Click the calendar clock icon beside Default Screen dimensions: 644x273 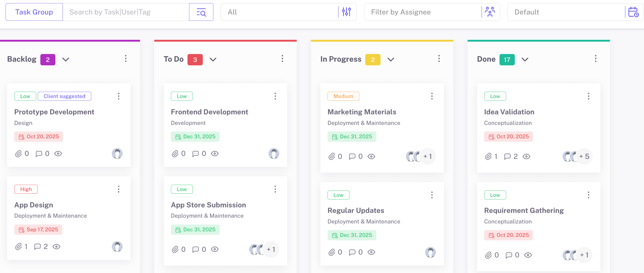[x=633, y=12]
